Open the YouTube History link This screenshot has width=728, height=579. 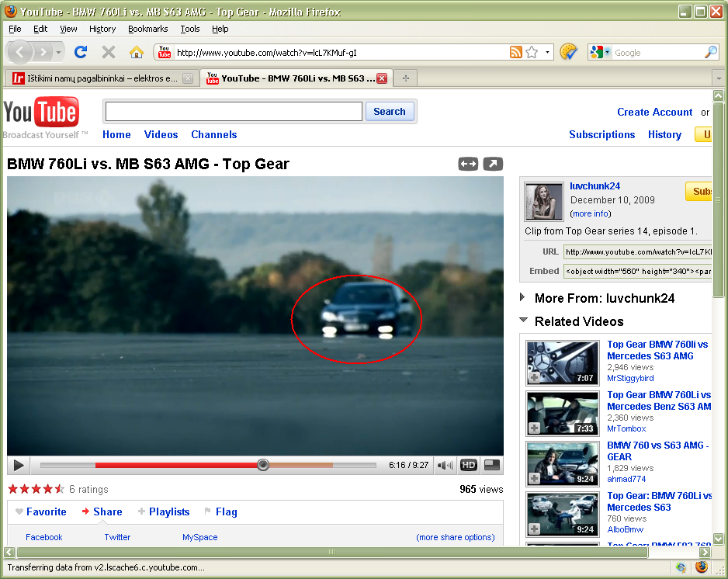point(665,134)
